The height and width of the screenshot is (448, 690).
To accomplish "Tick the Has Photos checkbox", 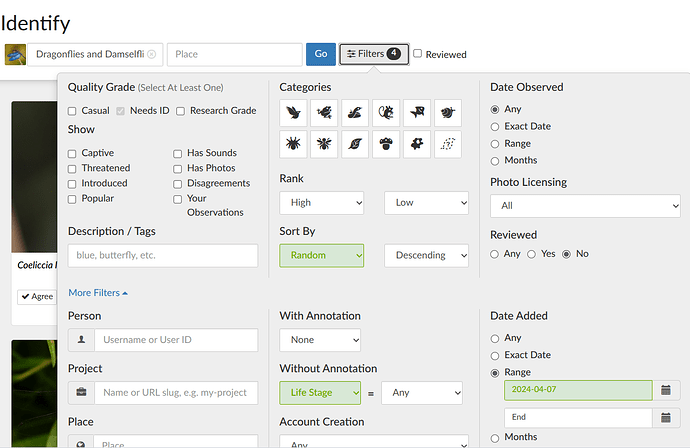I will tap(178, 168).
